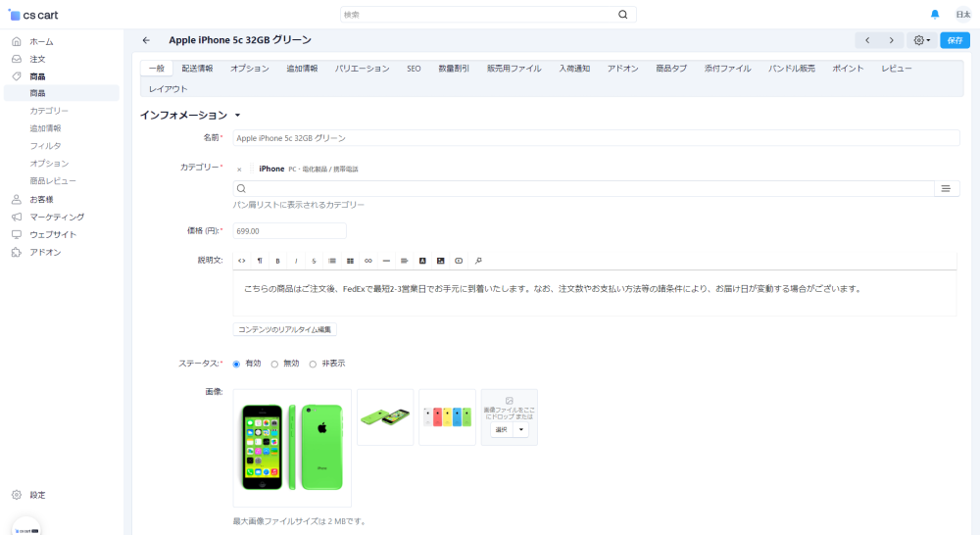Viewport: 980px width, 535px height.
Task: Open カテゴリー in the sidebar
Action: pyautogui.click(x=49, y=111)
